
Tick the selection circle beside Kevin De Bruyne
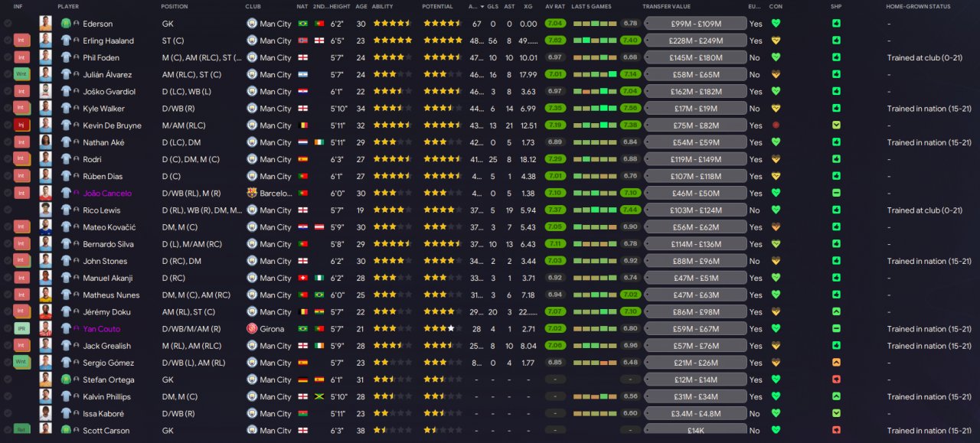8,125
